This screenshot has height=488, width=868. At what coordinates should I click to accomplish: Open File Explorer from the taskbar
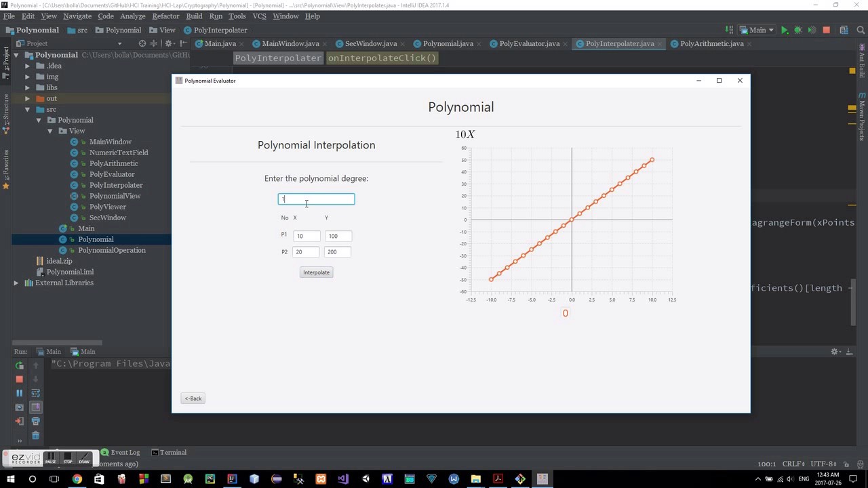pos(476,479)
